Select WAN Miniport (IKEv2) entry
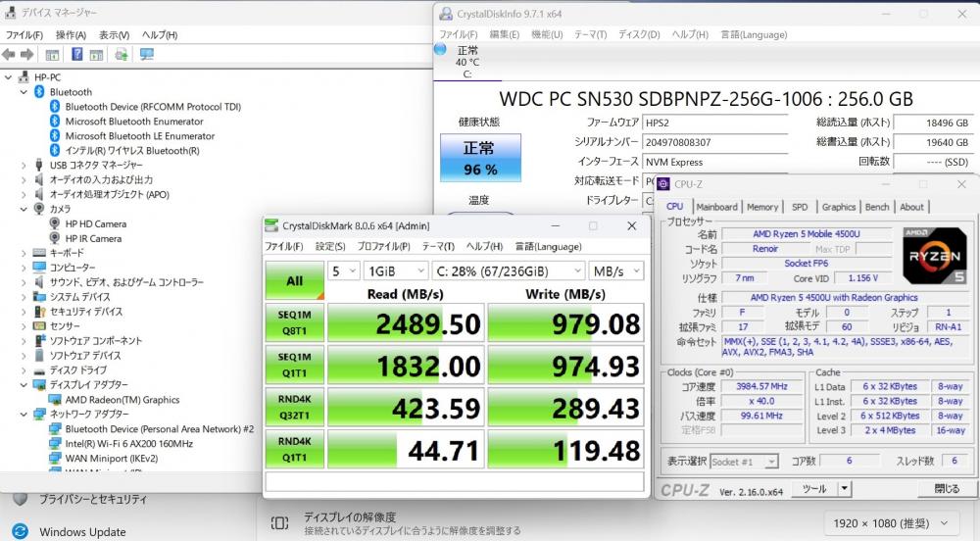Image resolution: width=980 pixels, height=541 pixels. [112, 459]
